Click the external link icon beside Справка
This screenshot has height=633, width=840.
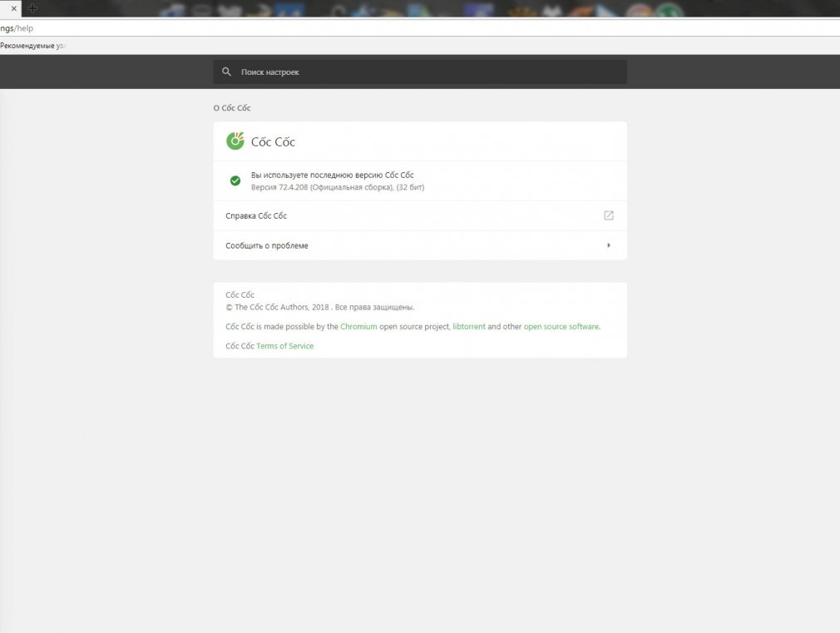(x=609, y=215)
